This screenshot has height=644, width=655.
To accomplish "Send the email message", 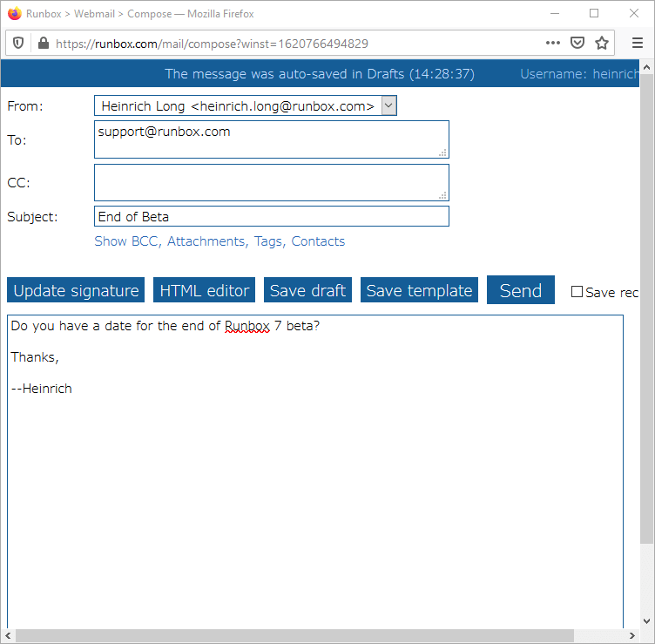I will [x=521, y=290].
